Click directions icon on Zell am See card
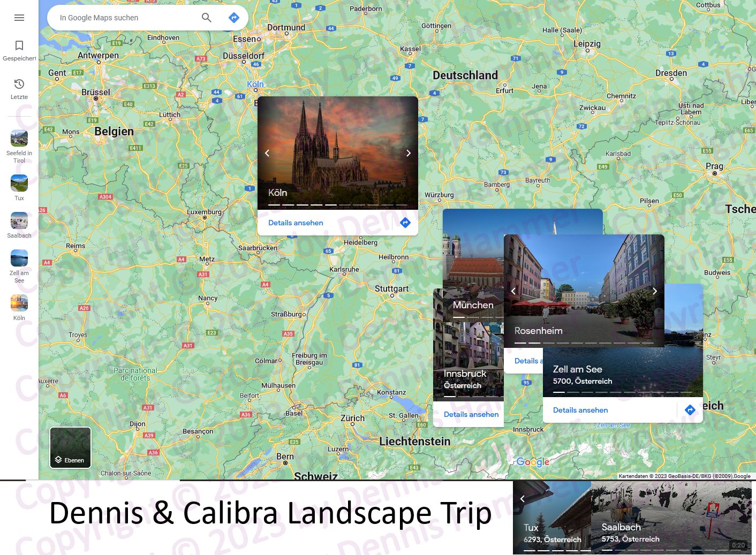This screenshot has height=555, width=756. pos(690,410)
